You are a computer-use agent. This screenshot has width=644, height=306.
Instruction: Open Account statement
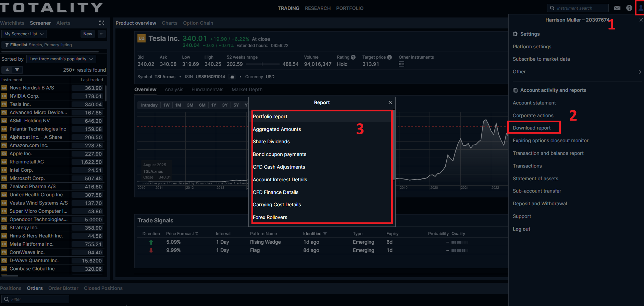[534, 103]
